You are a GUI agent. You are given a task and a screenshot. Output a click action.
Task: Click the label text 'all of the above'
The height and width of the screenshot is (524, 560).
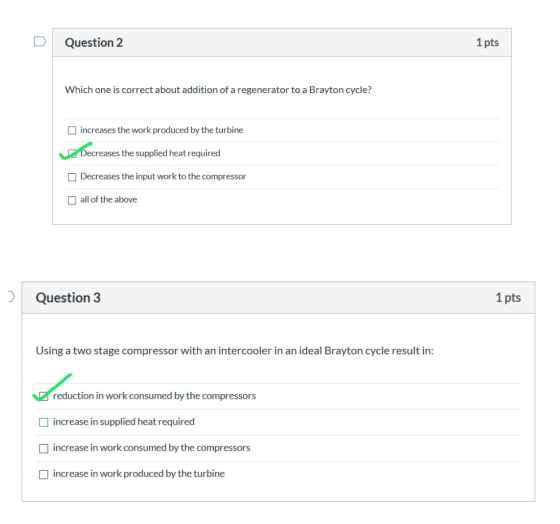click(x=109, y=199)
